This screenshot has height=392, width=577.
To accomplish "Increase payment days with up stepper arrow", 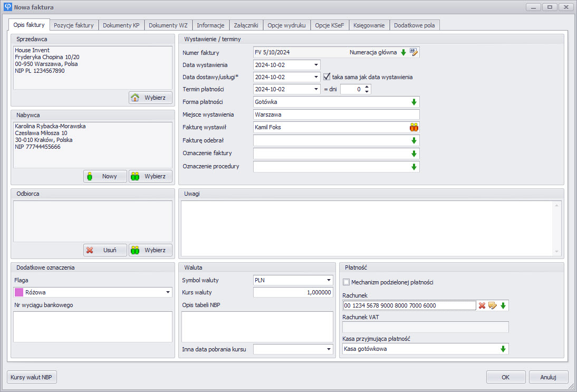I will 368,87.
